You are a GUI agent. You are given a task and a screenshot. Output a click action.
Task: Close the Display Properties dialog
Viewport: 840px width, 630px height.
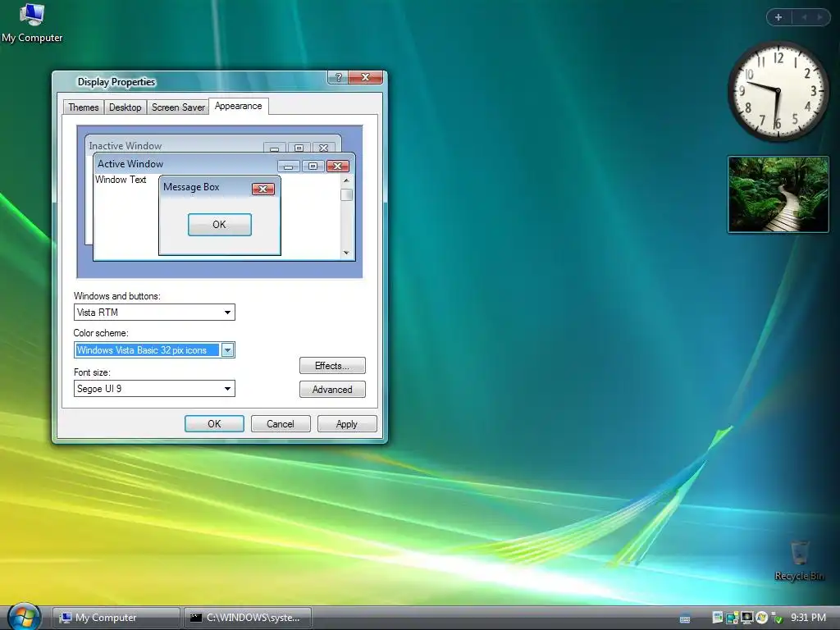point(365,77)
